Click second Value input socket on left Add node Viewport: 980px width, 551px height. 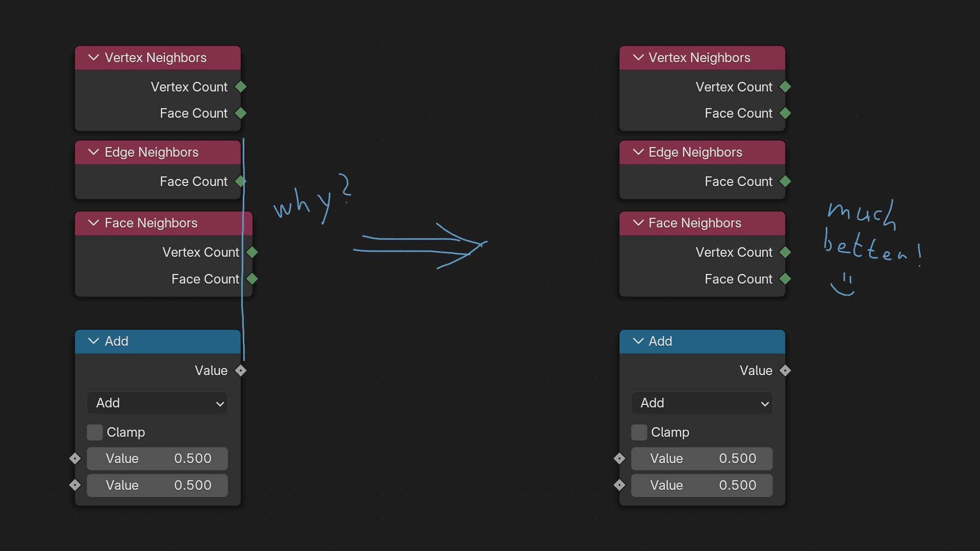(75, 485)
